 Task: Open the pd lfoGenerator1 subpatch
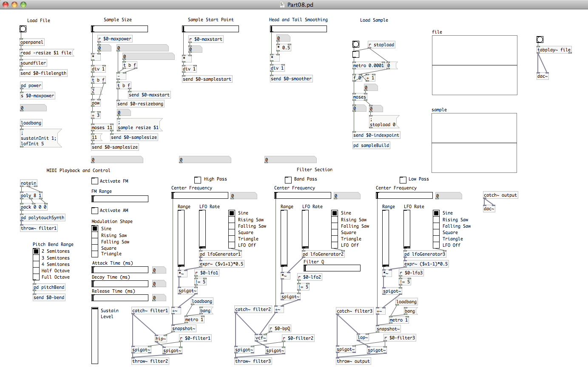[220, 254]
